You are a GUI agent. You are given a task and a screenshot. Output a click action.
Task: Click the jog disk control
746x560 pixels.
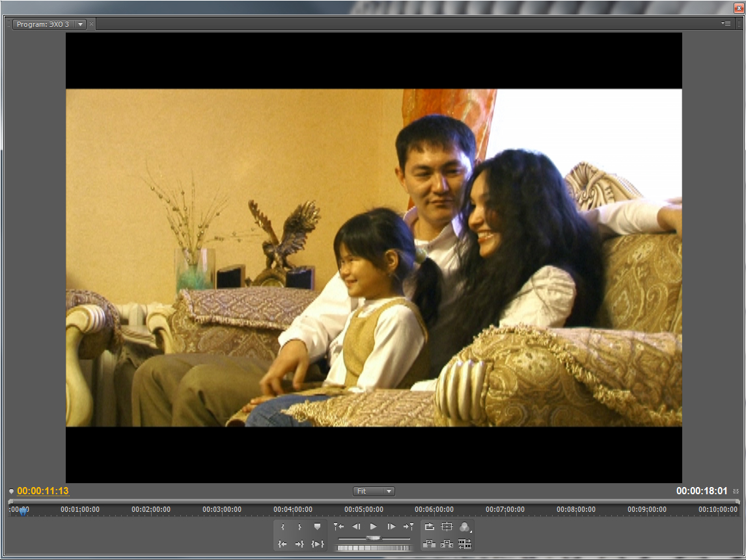pos(374,548)
